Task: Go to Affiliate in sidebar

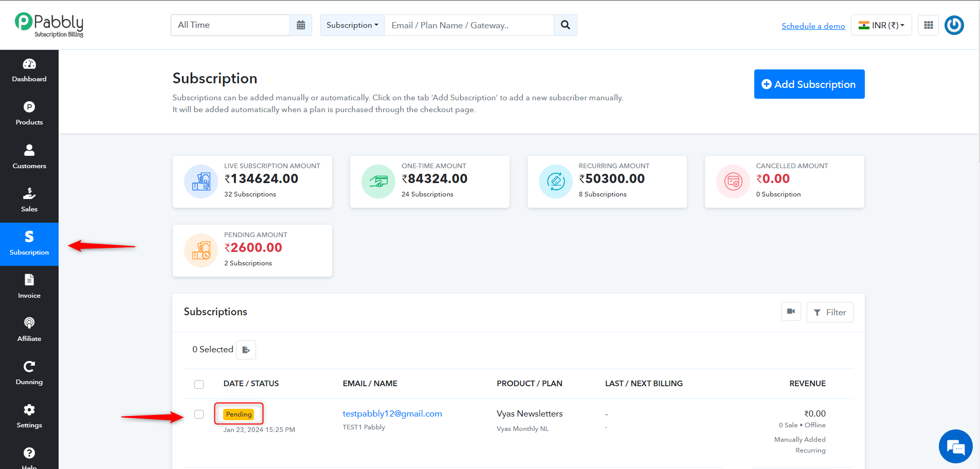Action: click(x=29, y=330)
